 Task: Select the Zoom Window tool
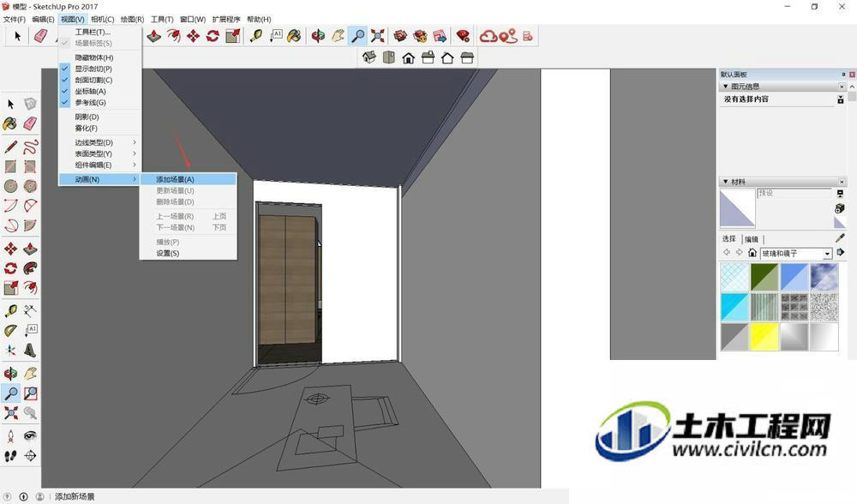pos(31,393)
